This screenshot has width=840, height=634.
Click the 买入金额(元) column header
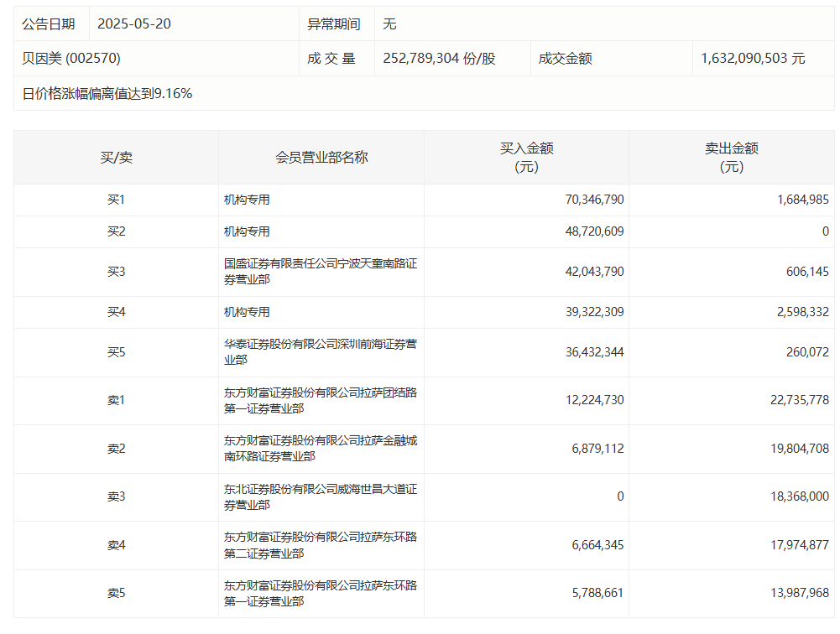[527, 158]
